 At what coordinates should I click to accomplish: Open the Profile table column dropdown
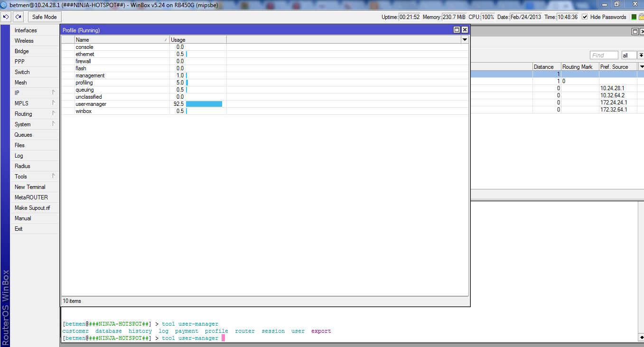pos(465,40)
